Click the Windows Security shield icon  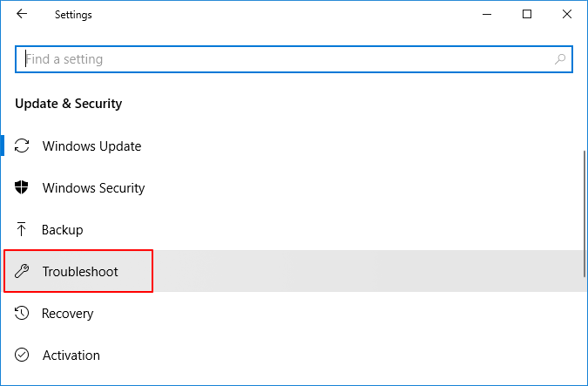[x=24, y=188]
